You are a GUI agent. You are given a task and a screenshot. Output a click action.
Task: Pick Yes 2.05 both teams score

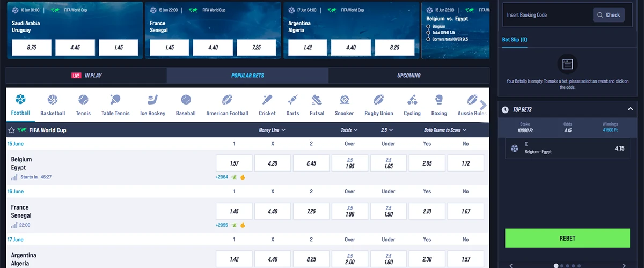coord(427,163)
